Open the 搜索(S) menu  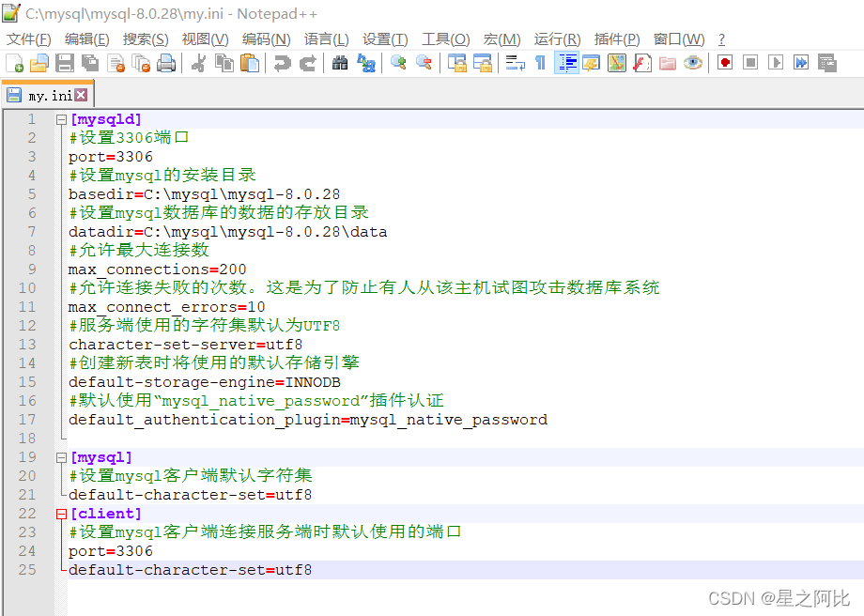(x=146, y=39)
